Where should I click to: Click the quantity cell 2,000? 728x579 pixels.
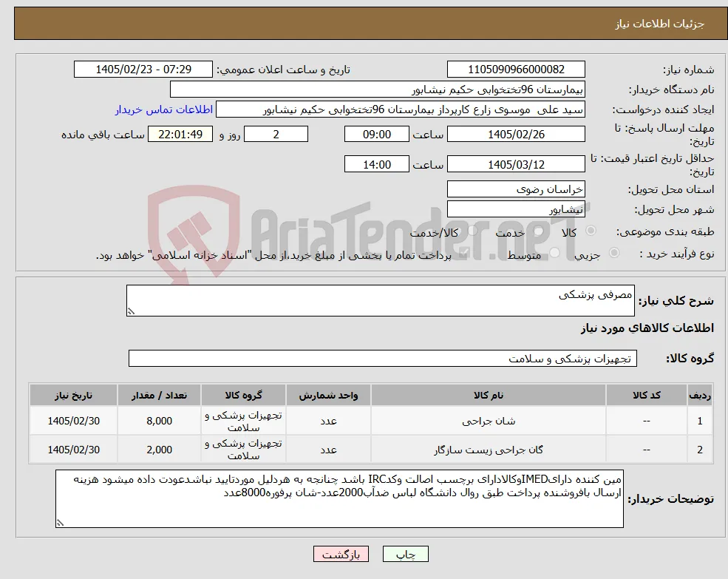coord(159,450)
